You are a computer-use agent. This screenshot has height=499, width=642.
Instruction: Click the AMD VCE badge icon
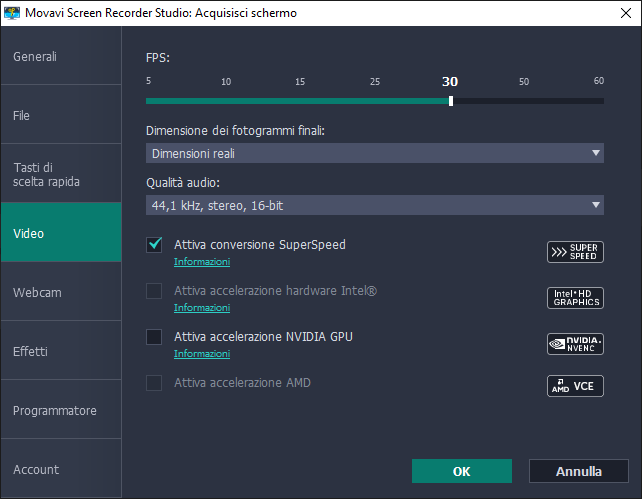click(x=575, y=386)
